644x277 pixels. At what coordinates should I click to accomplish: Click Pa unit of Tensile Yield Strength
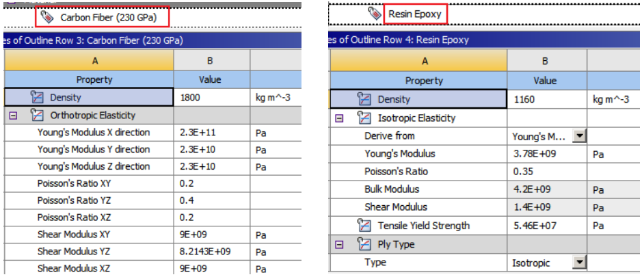pyautogui.click(x=598, y=226)
